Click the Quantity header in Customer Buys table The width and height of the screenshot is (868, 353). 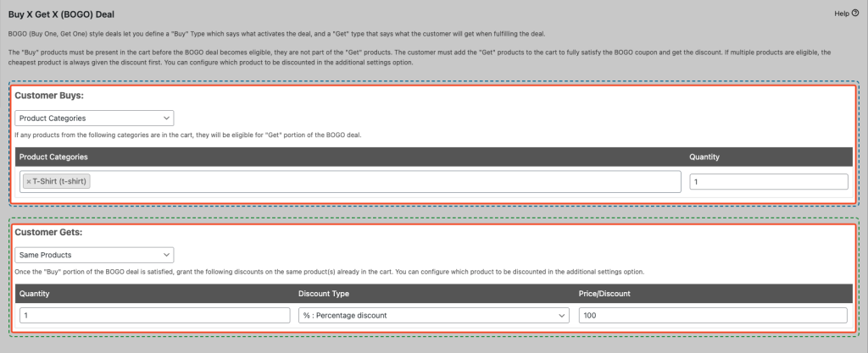[x=704, y=157]
